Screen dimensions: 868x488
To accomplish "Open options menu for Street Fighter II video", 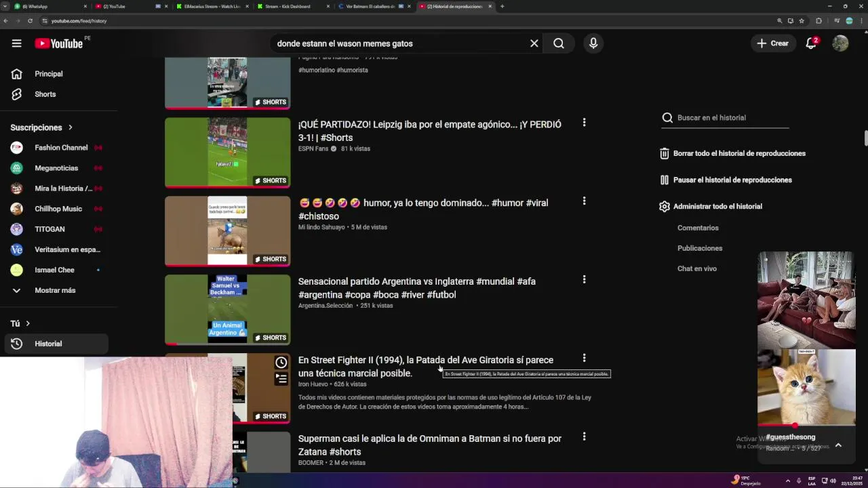I will click(x=584, y=359).
